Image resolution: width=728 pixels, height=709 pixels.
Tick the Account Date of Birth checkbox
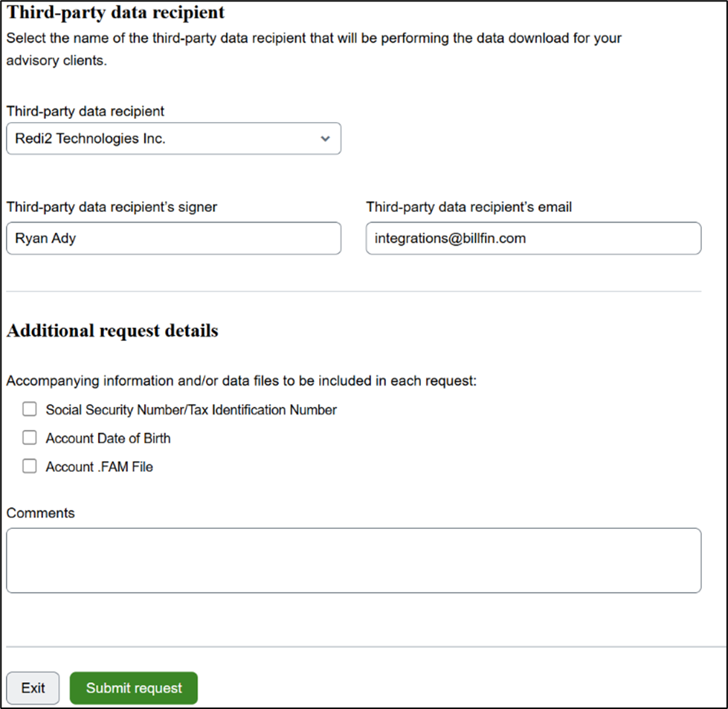(30, 437)
